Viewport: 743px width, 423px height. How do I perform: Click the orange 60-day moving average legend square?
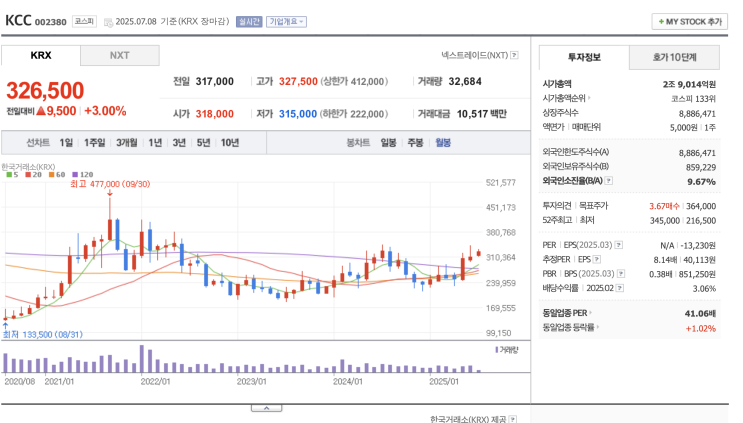[x=52, y=175]
